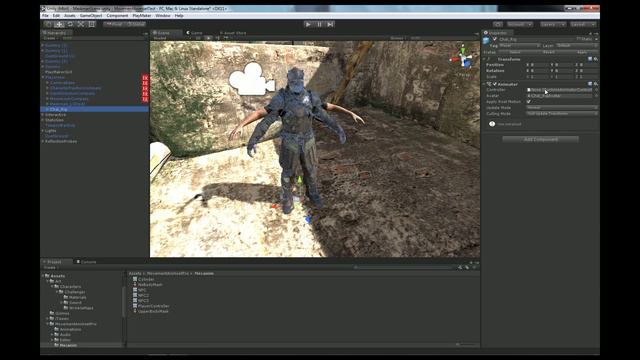Toggle the Apply Root Motion checkbox
This screenshot has width=640, height=360.
pyautogui.click(x=529, y=102)
